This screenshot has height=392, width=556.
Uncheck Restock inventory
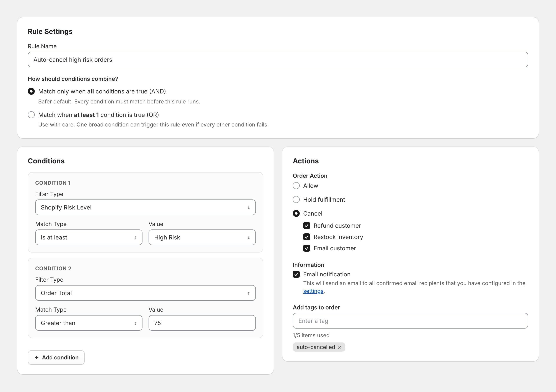coord(307,237)
